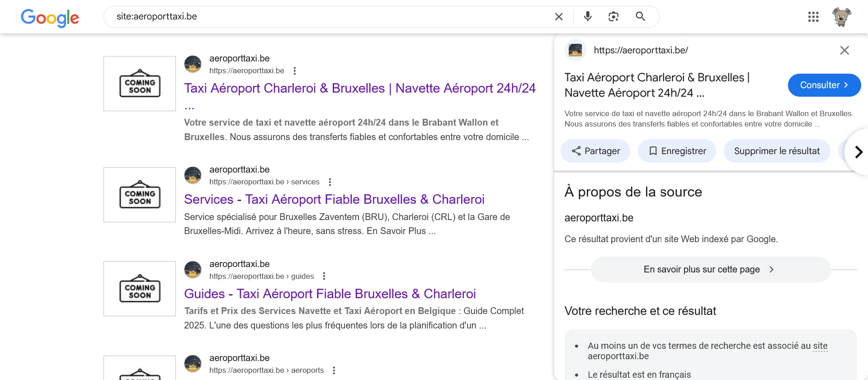Open Google Lens image search
This screenshot has height=380, width=868.
coord(613,17)
